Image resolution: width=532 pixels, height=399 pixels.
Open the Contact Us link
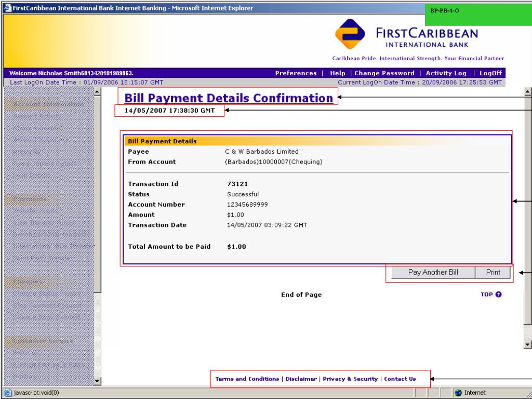click(400, 379)
